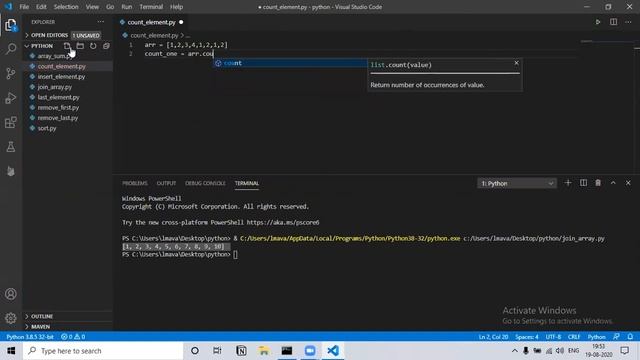Switch to the DEBUG CONSOLE tab
The width and height of the screenshot is (640, 360).
pyautogui.click(x=205, y=183)
